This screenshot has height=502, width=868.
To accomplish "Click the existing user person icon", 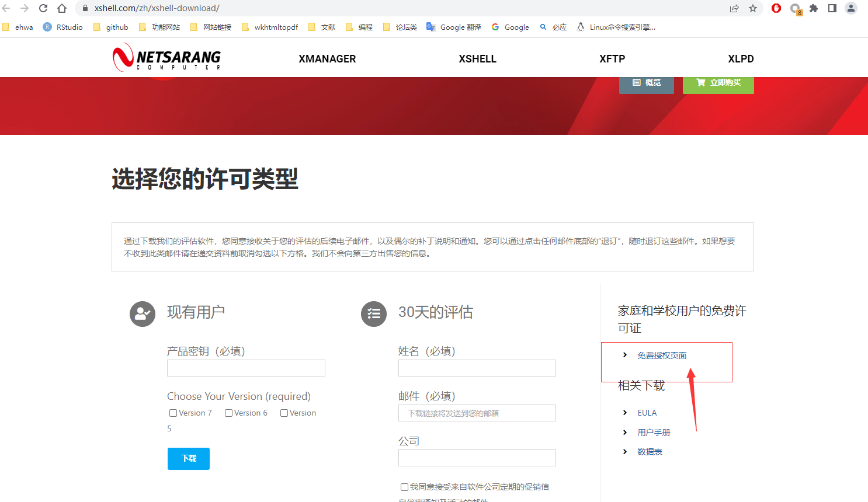I will tap(143, 314).
